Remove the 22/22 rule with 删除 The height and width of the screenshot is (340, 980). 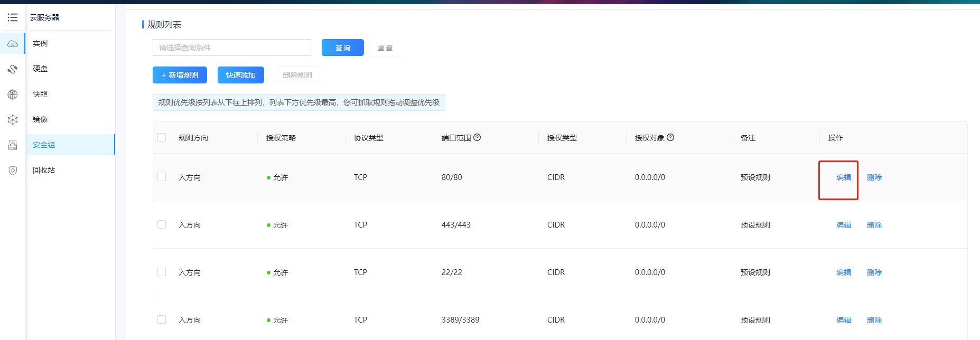pos(874,272)
